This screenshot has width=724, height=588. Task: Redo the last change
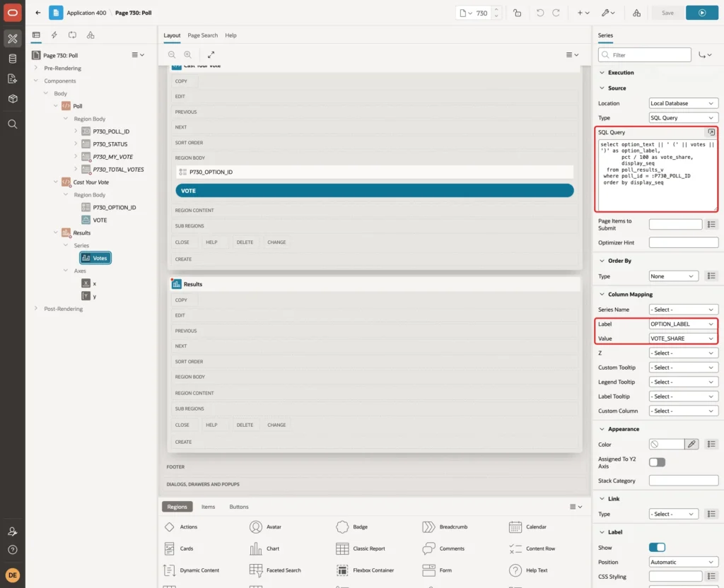point(556,13)
